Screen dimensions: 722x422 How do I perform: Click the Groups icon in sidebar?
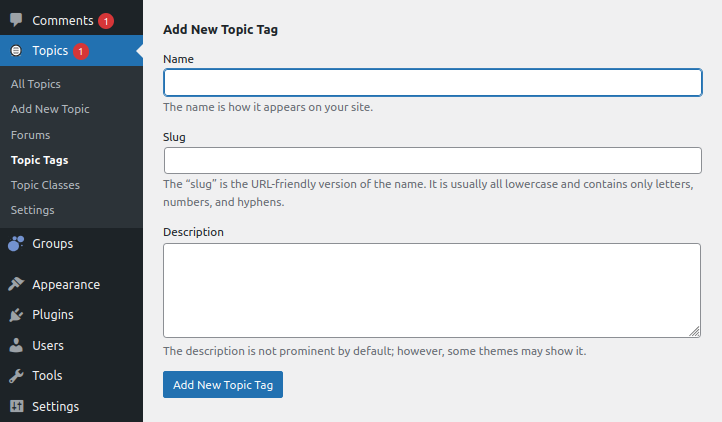(x=16, y=243)
